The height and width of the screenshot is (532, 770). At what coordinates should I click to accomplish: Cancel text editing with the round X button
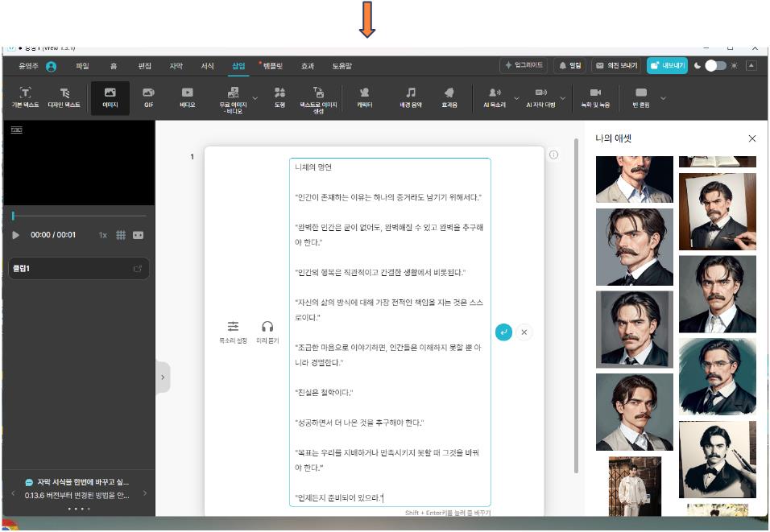[x=524, y=332]
